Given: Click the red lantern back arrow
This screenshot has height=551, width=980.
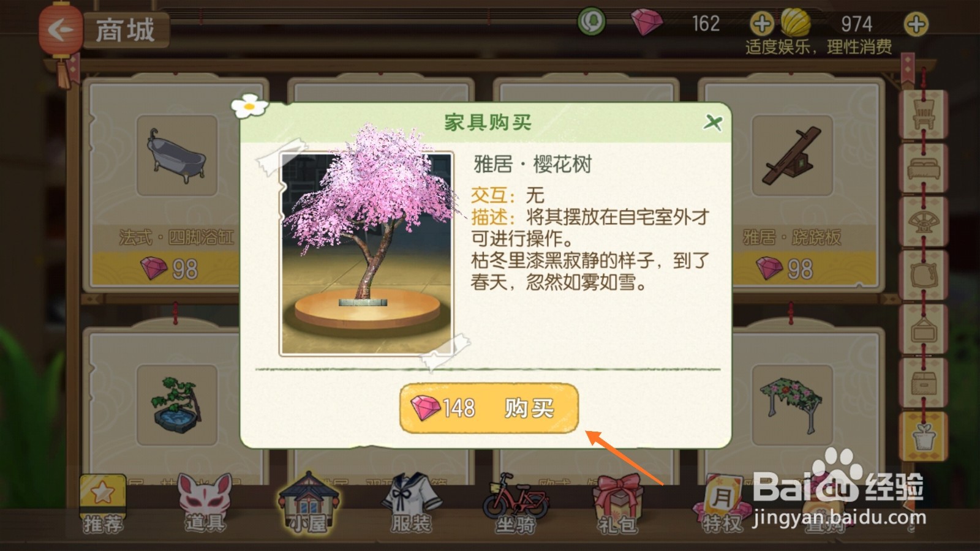Looking at the screenshot, I should (61, 29).
